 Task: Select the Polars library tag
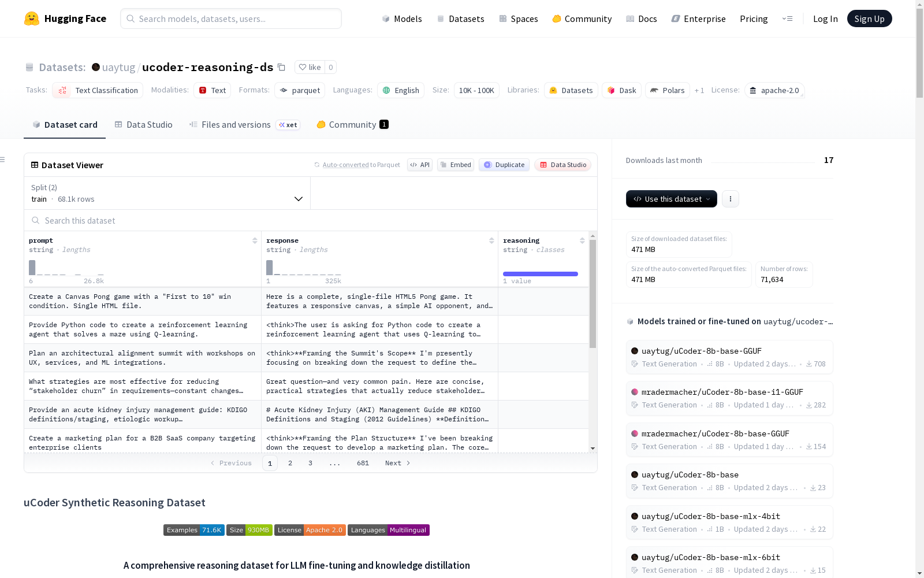(667, 90)
